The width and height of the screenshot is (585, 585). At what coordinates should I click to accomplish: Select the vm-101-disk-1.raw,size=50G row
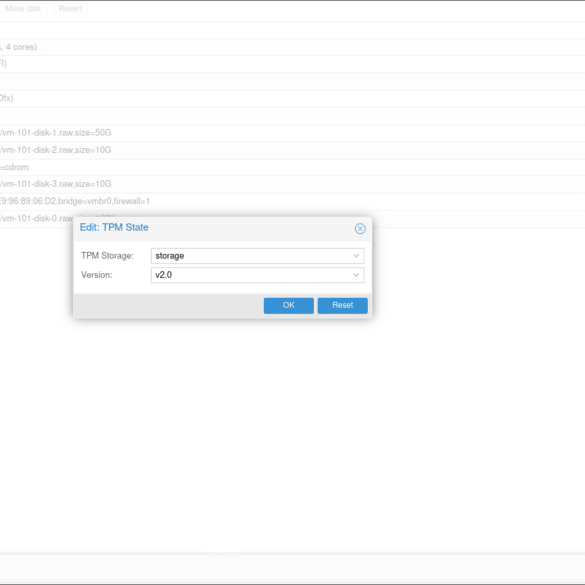(x=292, y=133)
